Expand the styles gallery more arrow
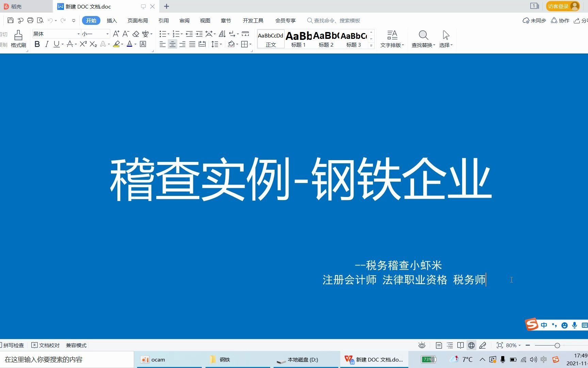Viewport: 588px width, 368px height. 371,45
